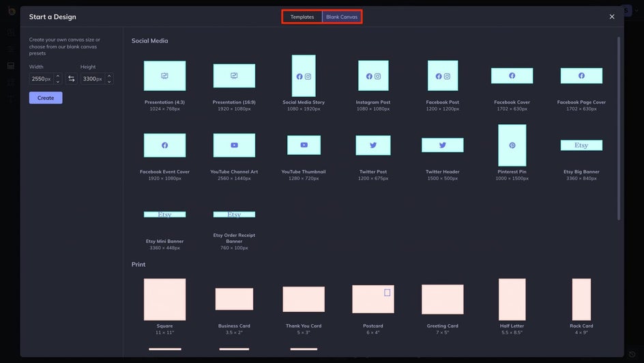Switch to the Blank Canvas tab
Viewport: 644px width, 363px height.
click(342, 17)
